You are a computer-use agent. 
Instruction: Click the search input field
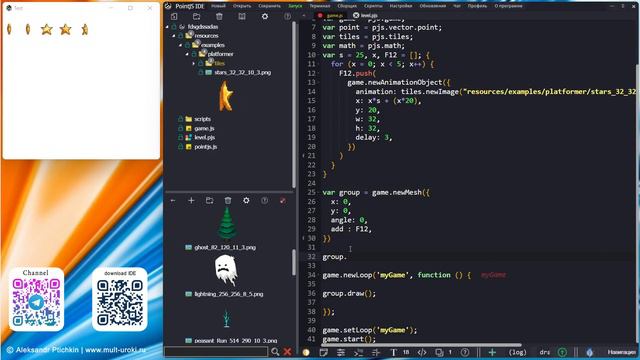216,351
